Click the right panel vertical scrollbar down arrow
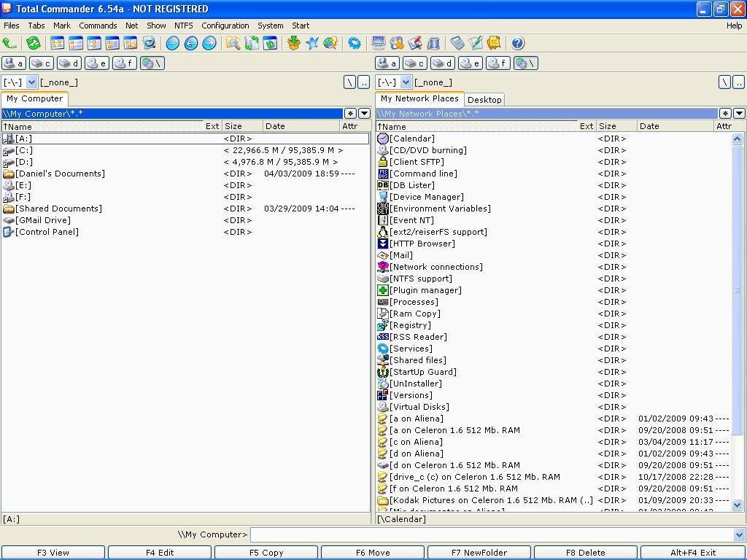Screen dimensions: 747x560 click(x=737, y=505)
